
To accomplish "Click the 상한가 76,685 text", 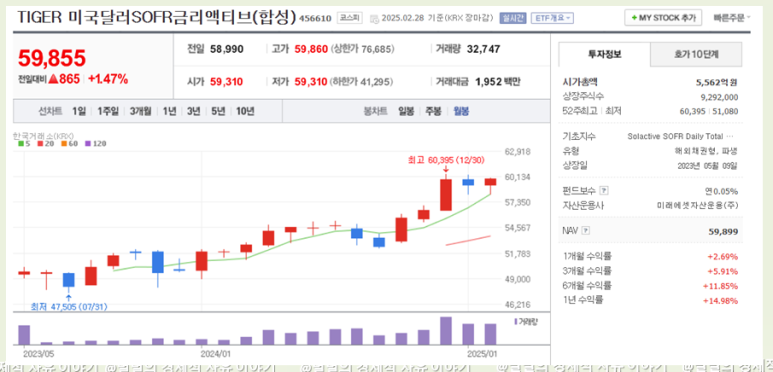I will (x=362, y=49).
